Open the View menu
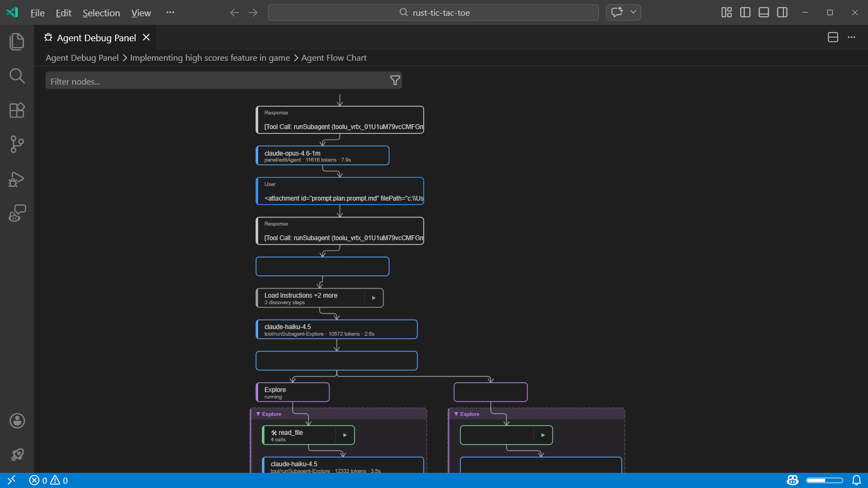Screen dimensions: 868x488 [x=141, y=13]
